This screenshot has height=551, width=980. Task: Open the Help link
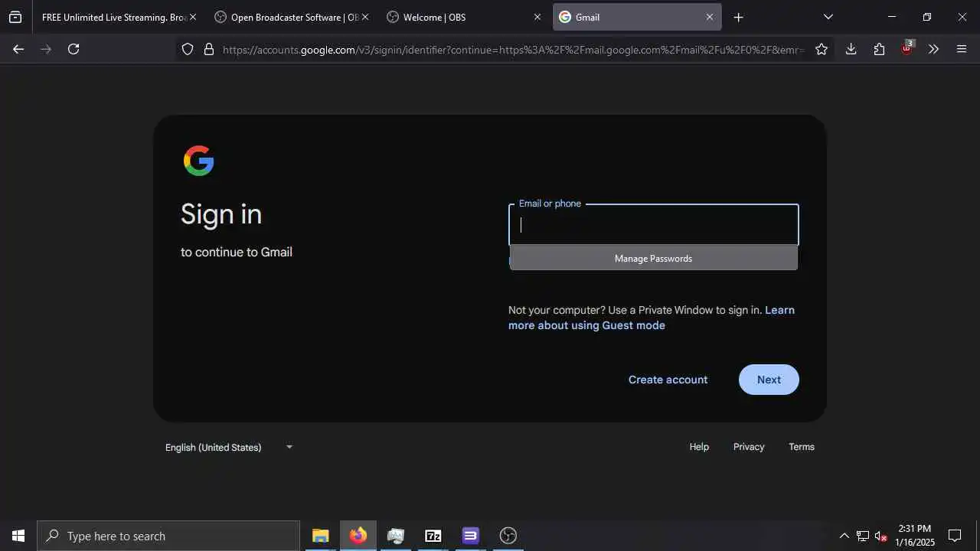pos(699,447)
